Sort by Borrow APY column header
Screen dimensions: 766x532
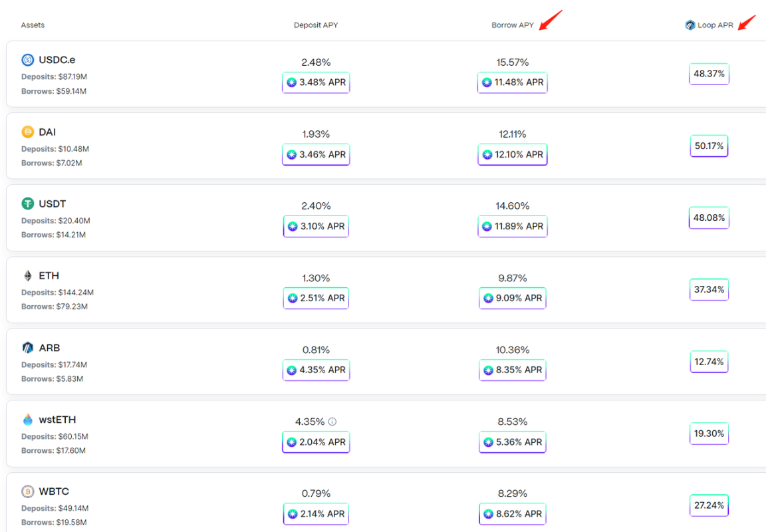coord(513,25)
